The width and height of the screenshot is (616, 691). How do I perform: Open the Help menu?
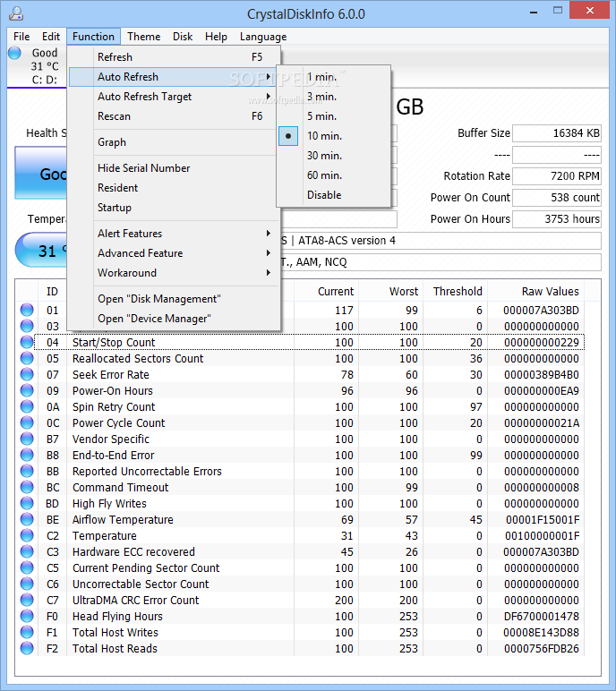click(216, 37)
